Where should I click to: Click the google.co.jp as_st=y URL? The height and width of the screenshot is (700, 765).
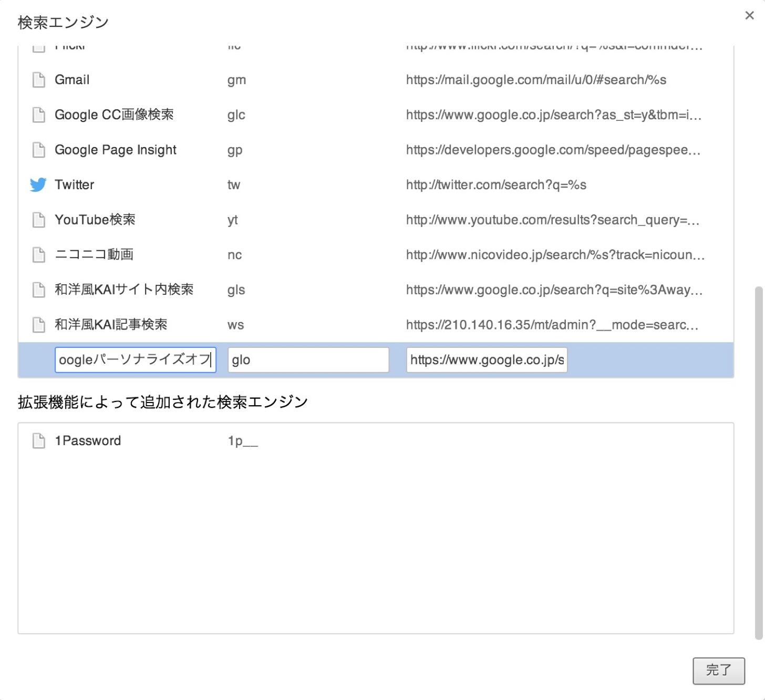click(554, 115)
